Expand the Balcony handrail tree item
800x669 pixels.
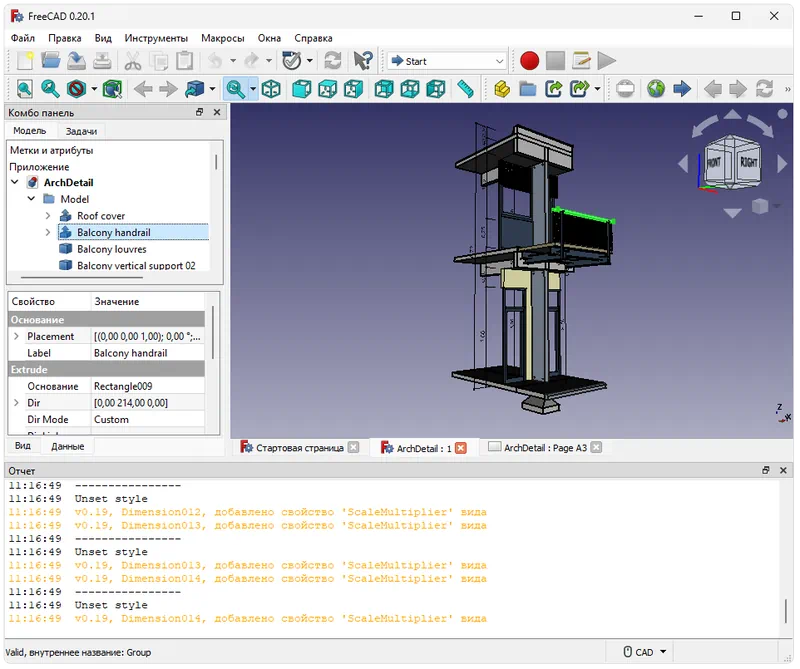click(48, 232)
